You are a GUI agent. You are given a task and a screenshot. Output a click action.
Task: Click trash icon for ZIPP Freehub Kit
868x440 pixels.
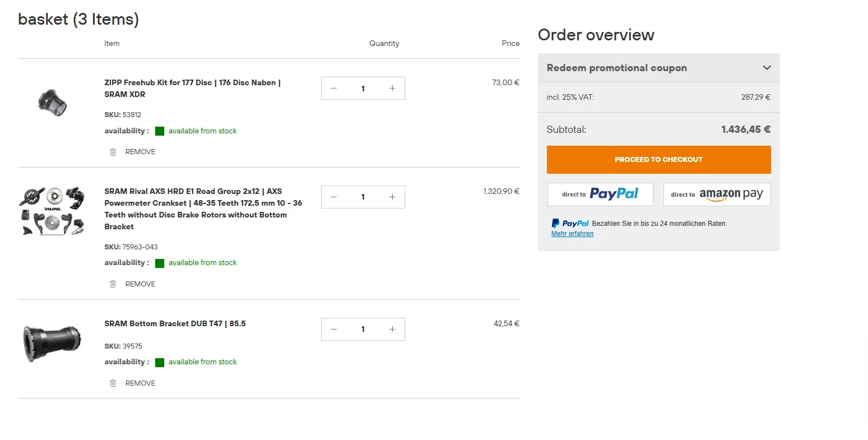point(113,152)
